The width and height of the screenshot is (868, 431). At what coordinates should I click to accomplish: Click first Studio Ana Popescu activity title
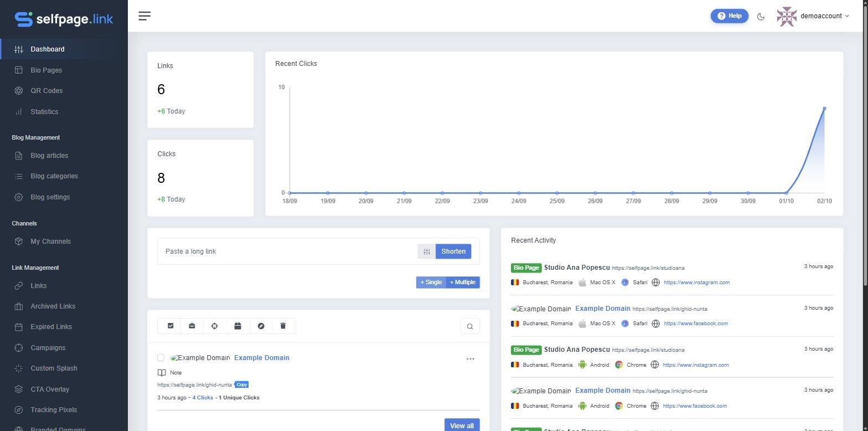(577, 268)
